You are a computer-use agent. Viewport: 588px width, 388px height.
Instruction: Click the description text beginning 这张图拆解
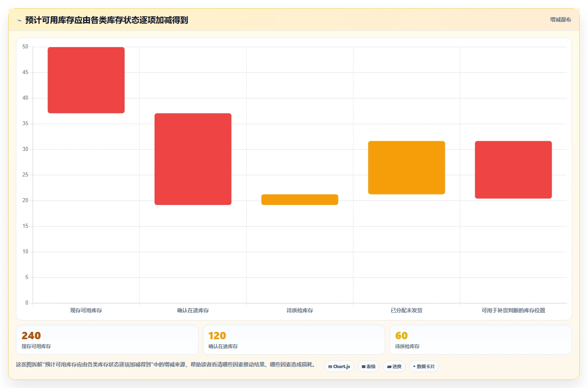tap(165, 364)
